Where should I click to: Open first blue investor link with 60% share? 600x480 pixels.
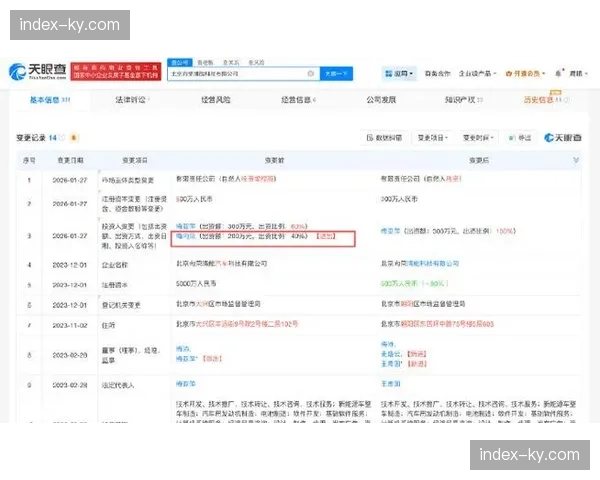pos(186,226)
